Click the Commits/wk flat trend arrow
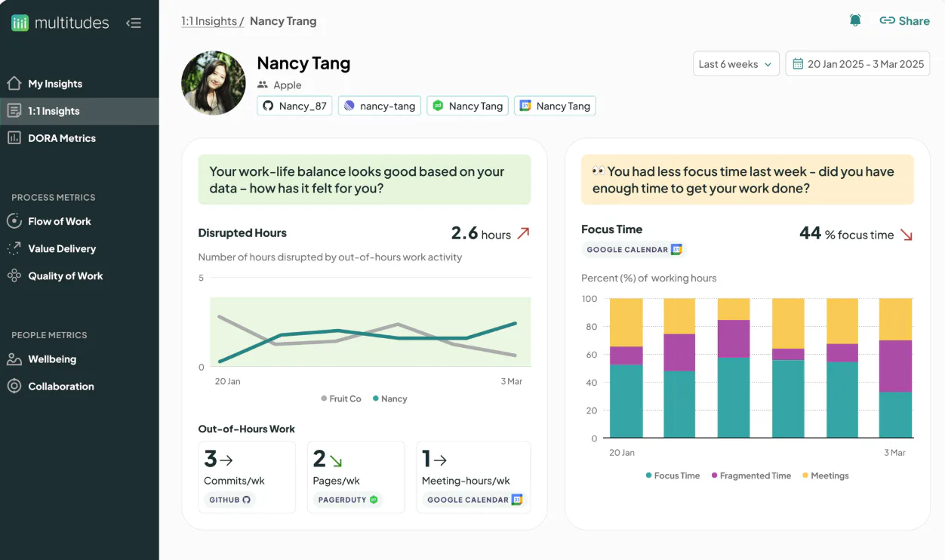945x560 pixels. point(226,460)
